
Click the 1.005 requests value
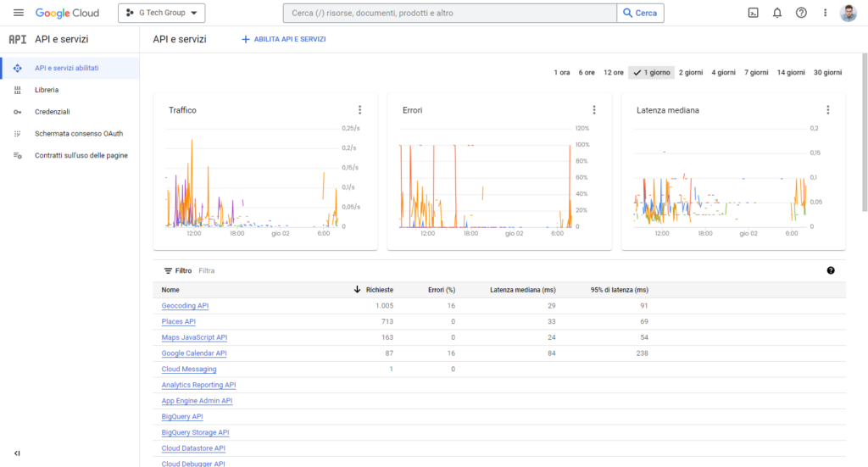(384, 305)
